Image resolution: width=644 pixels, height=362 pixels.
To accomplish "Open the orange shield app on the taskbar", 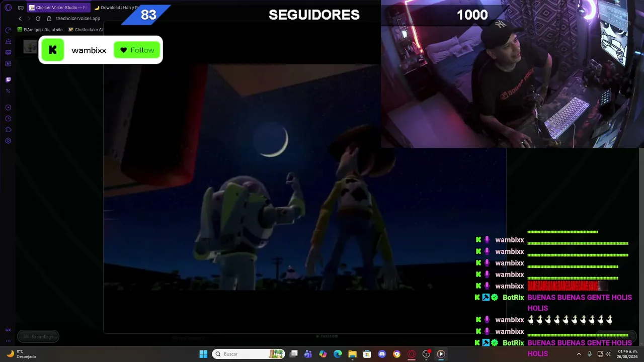I will pos(396,354).
